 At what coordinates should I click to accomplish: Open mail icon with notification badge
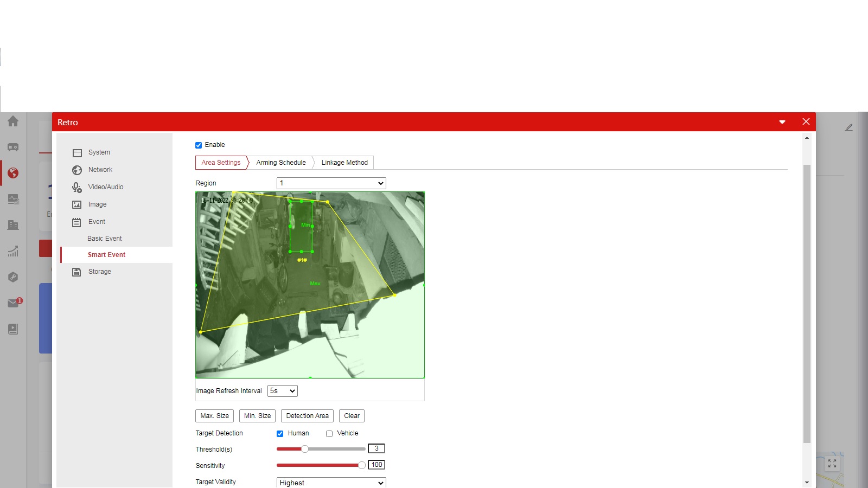pyautogui.click(x=14, y=303)
